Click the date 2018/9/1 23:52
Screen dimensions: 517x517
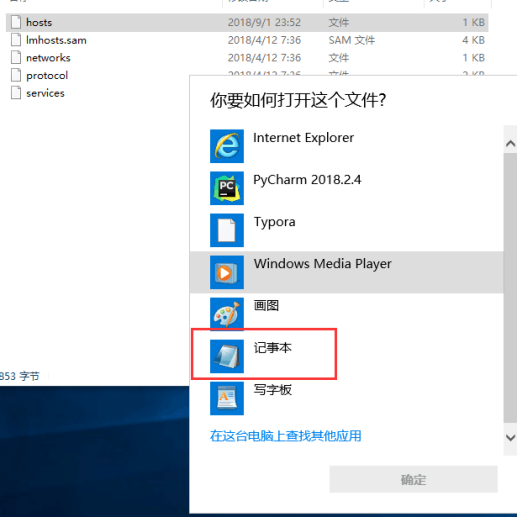pos(264,22)
